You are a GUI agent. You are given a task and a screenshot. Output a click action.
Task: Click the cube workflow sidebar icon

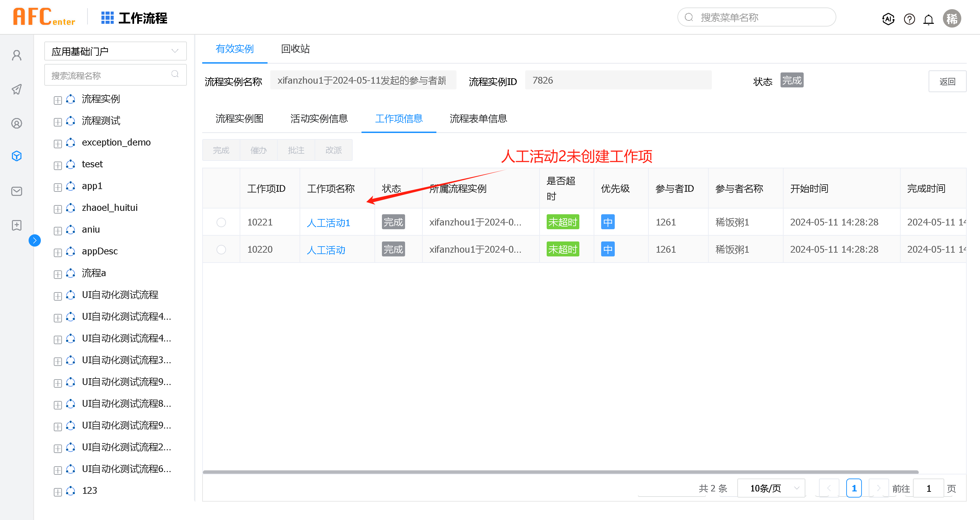coord(17,156)
